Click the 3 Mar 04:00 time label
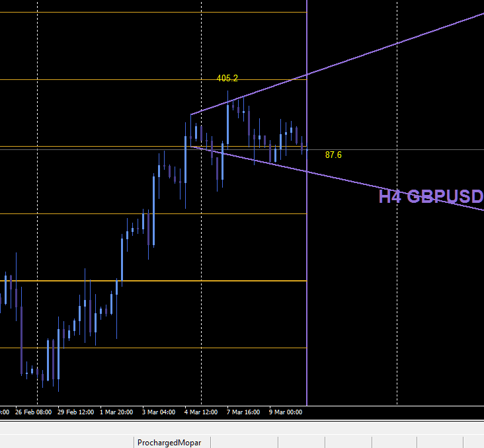The height and width of the screenshot is (448, 484). pyautogui.click(x=159, y=412)
